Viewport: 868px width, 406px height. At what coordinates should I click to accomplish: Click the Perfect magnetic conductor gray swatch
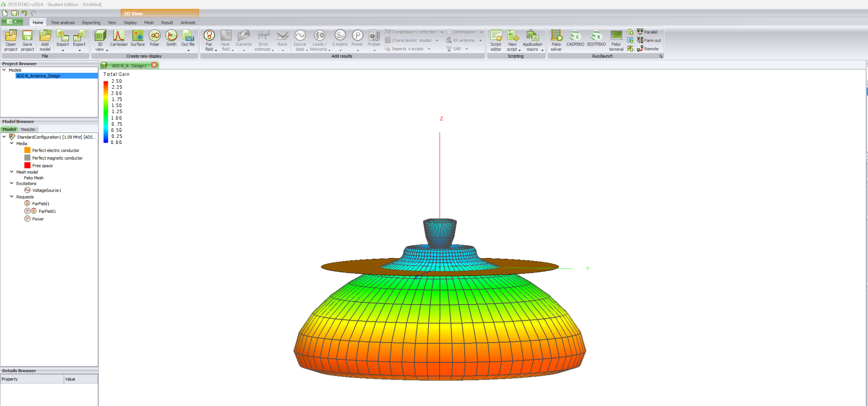28,158
